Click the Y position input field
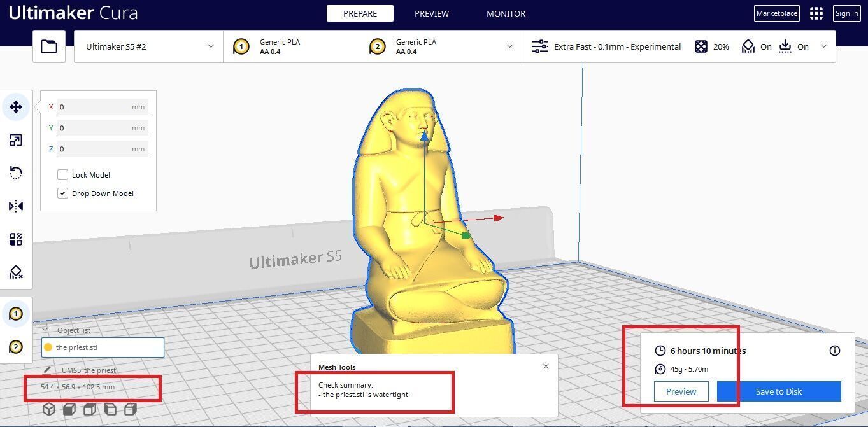The width and height of the screenshot is (868, 427). pos(103,128)
